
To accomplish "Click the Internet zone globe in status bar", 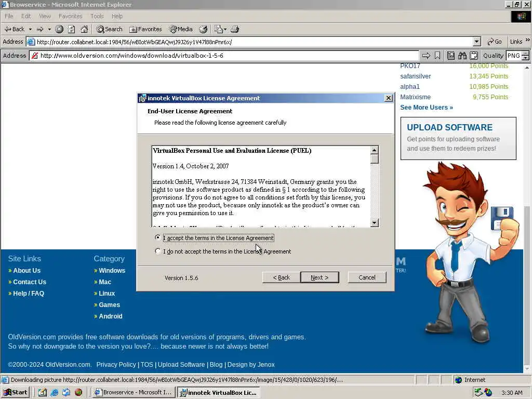I will click(458, 380).
